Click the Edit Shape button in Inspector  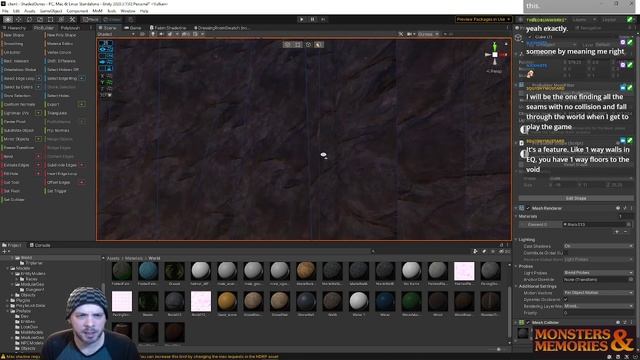click(576, 198)
